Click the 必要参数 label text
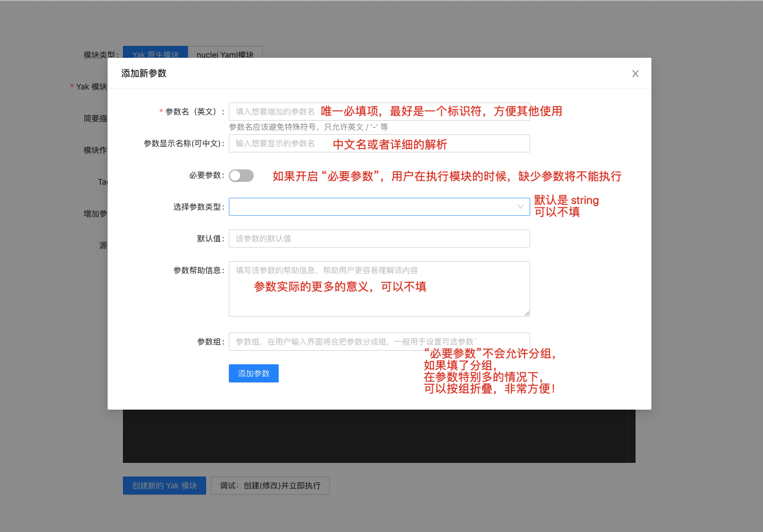The width and height of the screenshot is (763, 532). 206,176
